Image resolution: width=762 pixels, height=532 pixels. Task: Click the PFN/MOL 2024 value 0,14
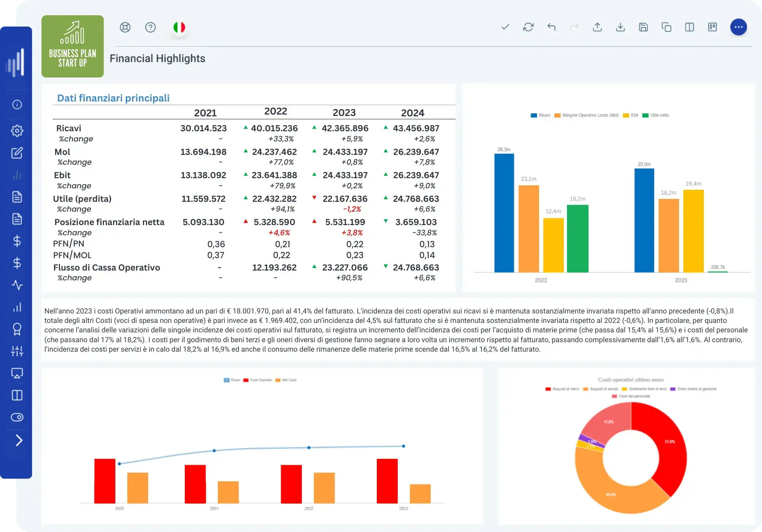[427, 255]
